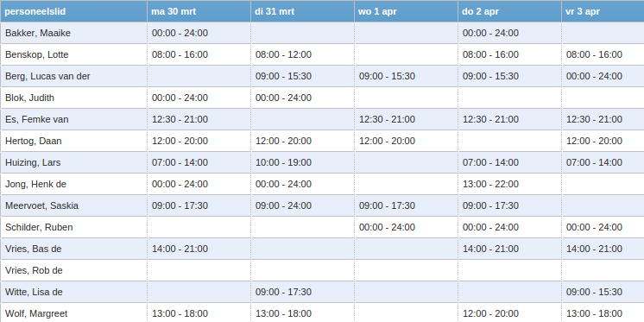Screen dimensions: 644x322
Task: Select the vr 3 apr column header
Action: point(603,11)
